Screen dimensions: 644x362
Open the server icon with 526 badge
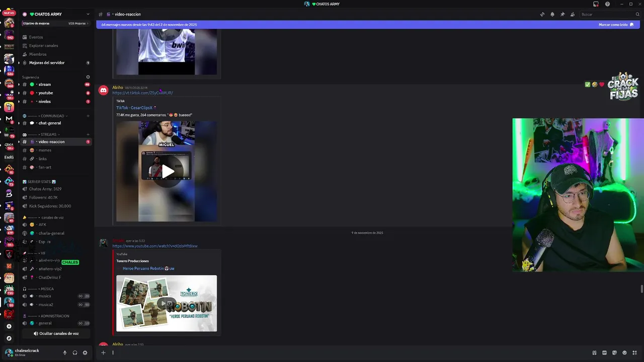(x=9, y=71)
